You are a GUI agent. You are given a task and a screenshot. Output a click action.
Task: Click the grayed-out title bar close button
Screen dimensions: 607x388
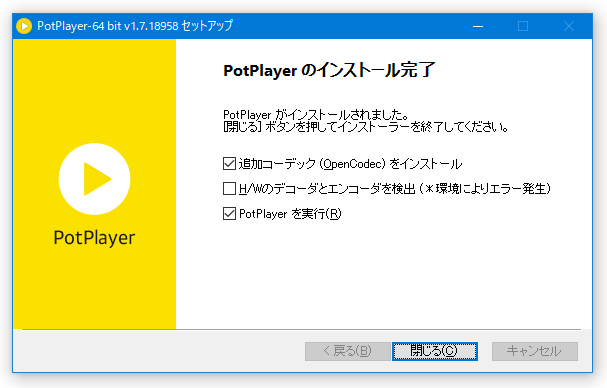(x=569, y=26)
